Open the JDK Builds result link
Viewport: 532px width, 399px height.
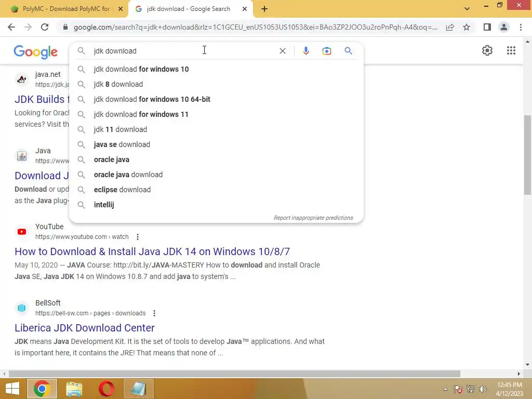point(42,99)
